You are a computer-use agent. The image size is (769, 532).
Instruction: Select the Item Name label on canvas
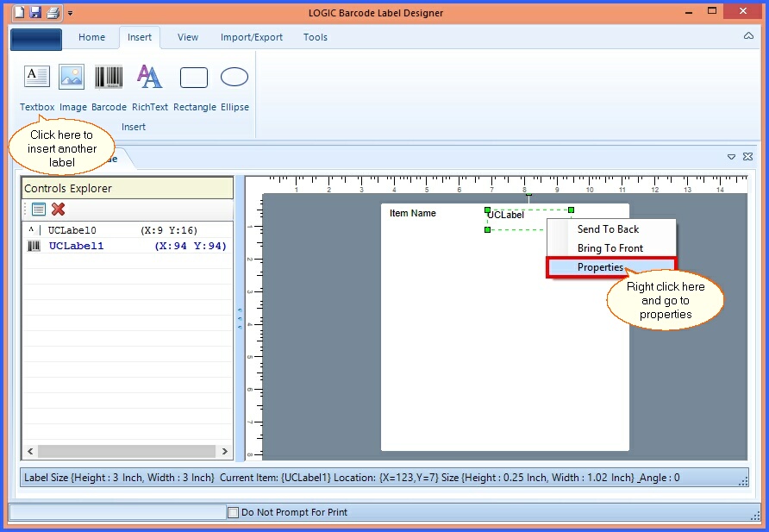(x=412, y=213)
